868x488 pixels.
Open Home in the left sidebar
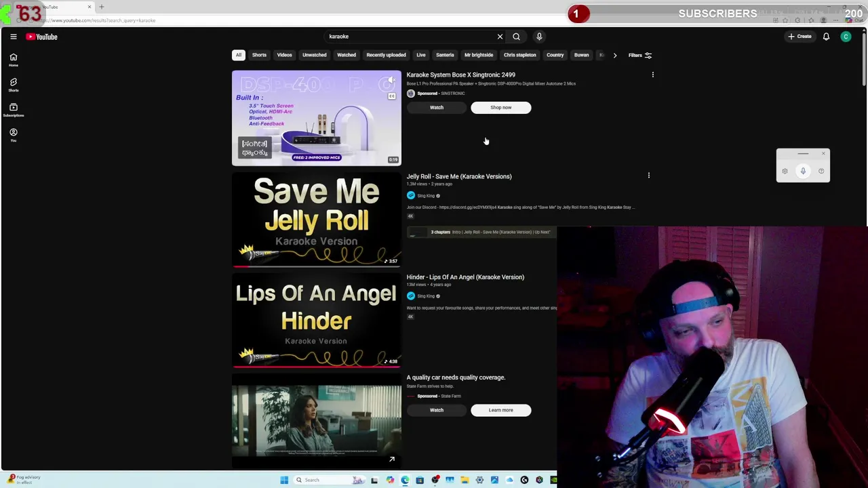pos(13,60)
